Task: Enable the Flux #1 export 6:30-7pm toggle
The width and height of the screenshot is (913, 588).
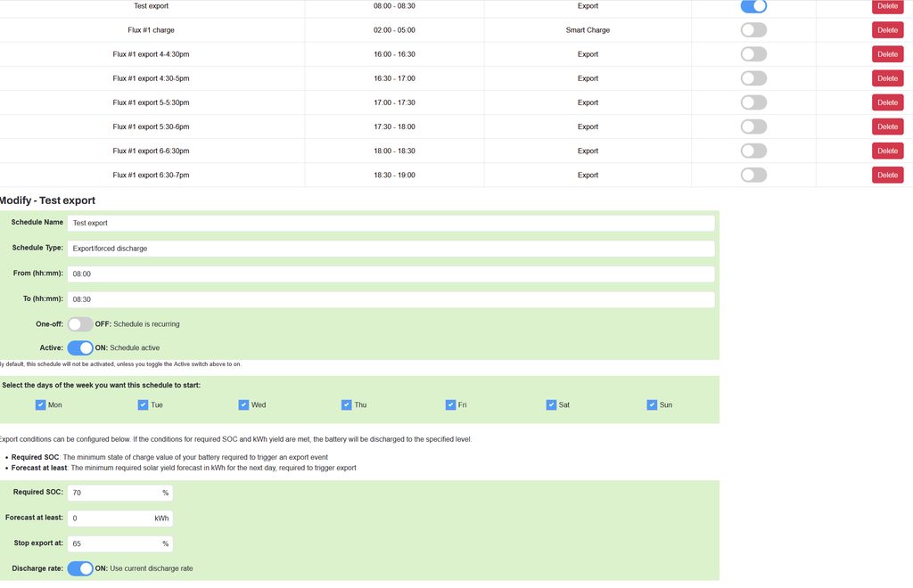Action: coord(753,176)
